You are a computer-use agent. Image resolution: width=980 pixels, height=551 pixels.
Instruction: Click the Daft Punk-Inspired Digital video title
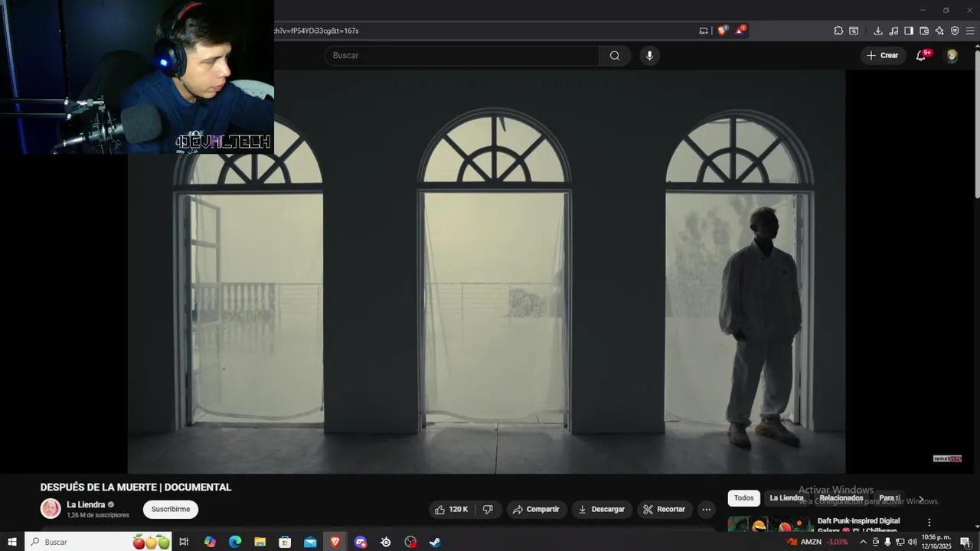coord(858,526)
